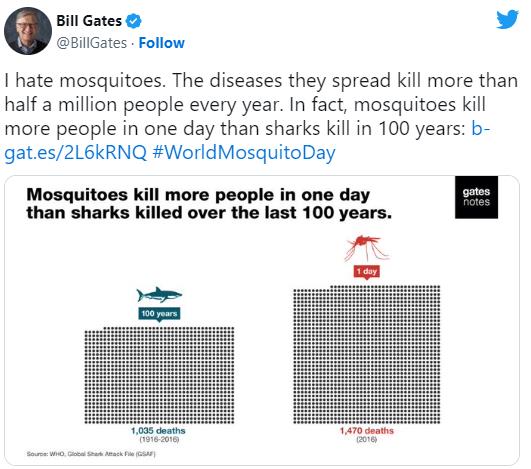Click the Twitter bird logo icon
The width and height of the screenshot is (531, 469).
(x=507, y=20)
